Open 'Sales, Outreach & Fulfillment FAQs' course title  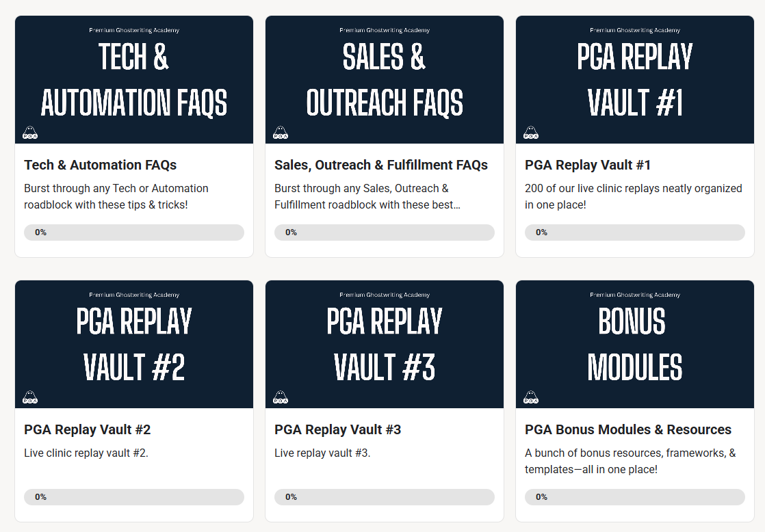[381, 165]
